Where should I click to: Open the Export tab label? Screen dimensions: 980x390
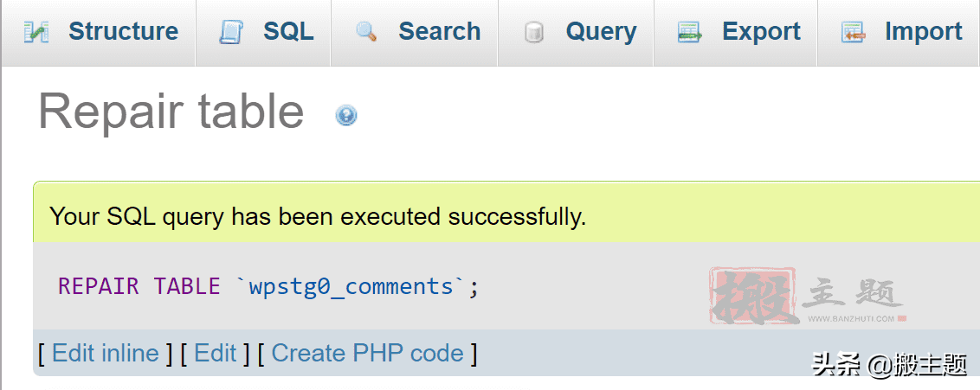(761, 32)
